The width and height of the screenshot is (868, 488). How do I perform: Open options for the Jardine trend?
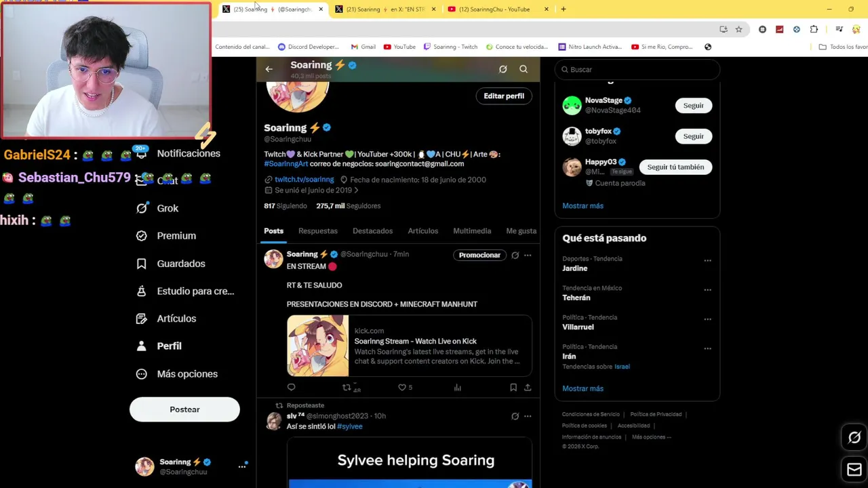tap(707, 261)
